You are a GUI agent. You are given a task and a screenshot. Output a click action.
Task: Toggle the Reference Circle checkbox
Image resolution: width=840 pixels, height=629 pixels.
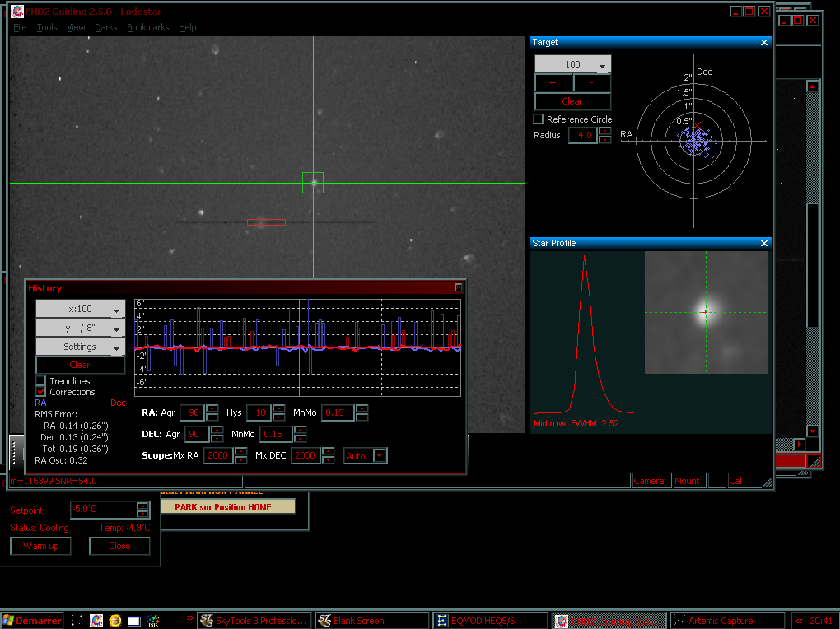click(x=539, y=119)
